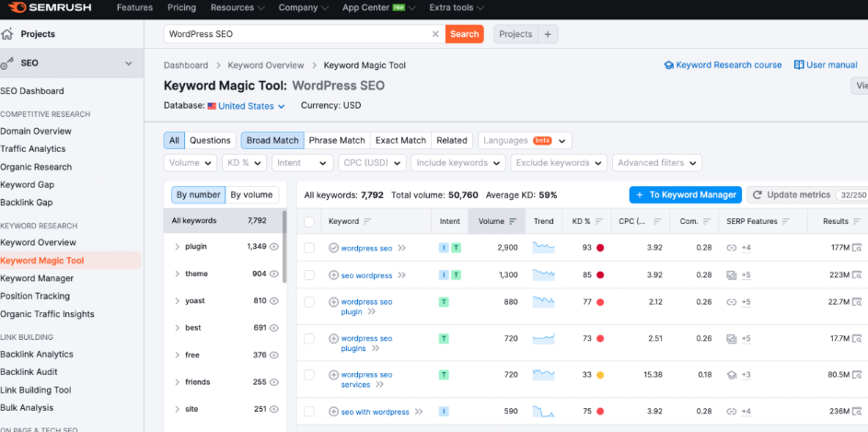
Task: Switch to the Phrase Match tab
Action: coord(336,141)
